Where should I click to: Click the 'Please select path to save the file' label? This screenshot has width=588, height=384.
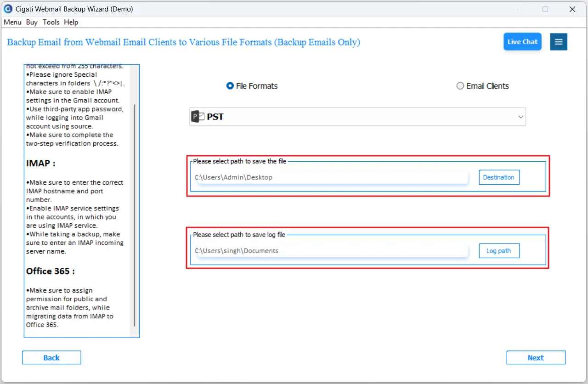point(240,161)
